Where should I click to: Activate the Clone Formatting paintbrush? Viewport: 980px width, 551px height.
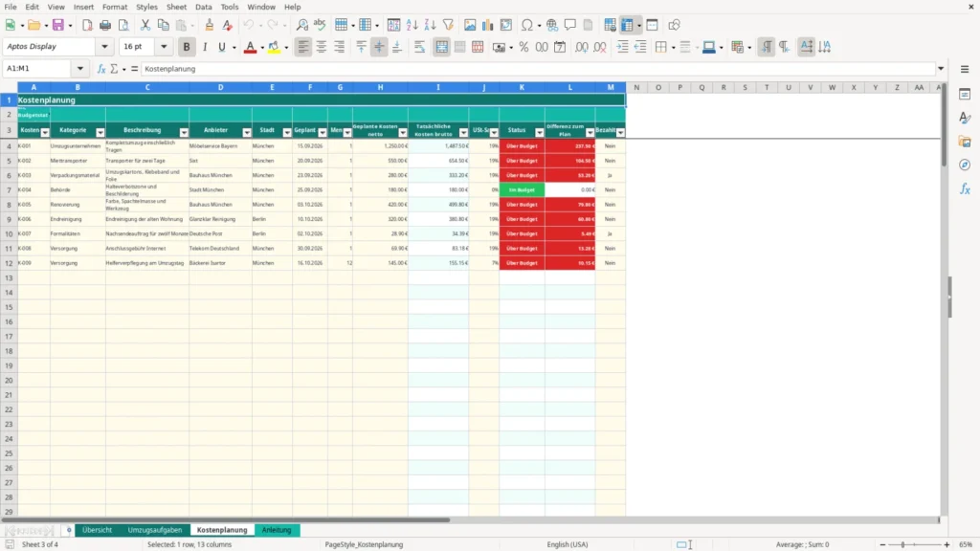coord(210,25)
